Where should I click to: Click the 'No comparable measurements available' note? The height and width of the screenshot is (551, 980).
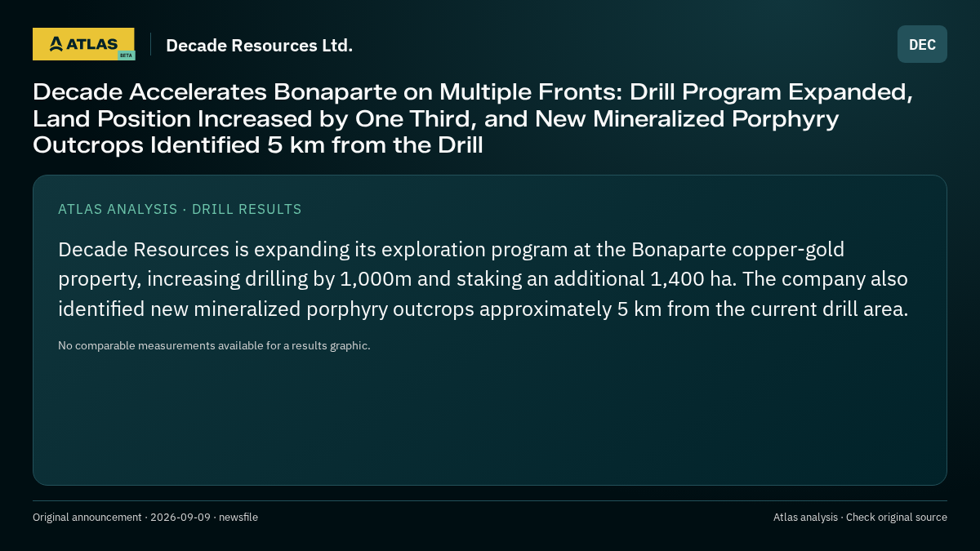coord(214,345)
